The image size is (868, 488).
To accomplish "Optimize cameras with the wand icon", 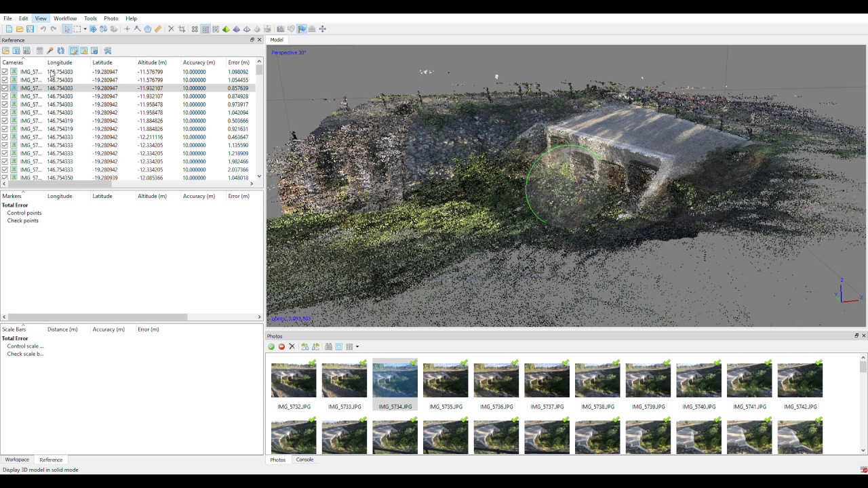I will pyautogui.click(x=50, y=51).
